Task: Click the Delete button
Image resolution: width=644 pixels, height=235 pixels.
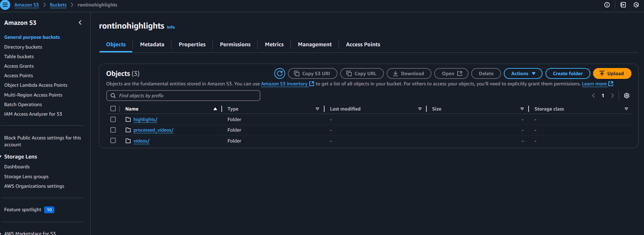Action: (486, 73)
